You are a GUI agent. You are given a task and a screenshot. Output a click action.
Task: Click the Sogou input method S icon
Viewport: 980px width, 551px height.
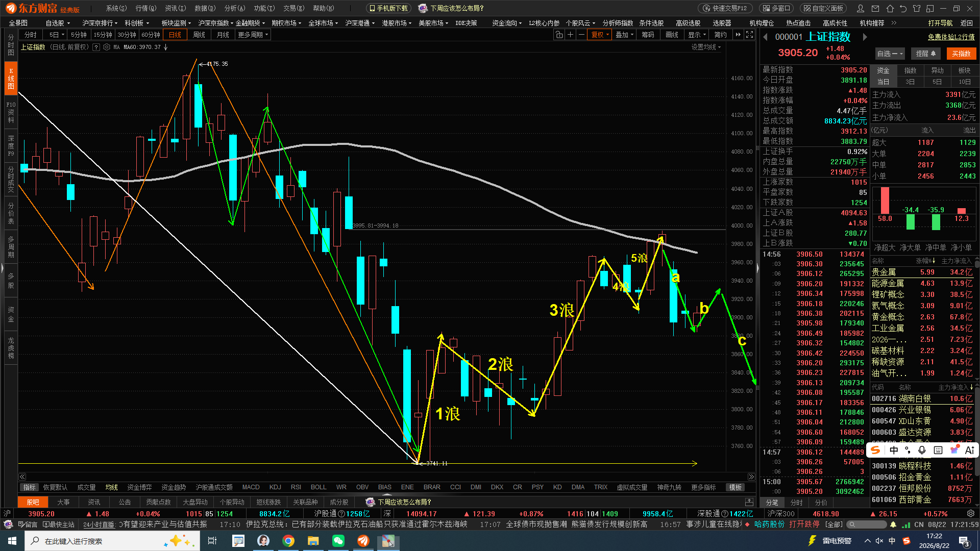(x=875, y=450)
